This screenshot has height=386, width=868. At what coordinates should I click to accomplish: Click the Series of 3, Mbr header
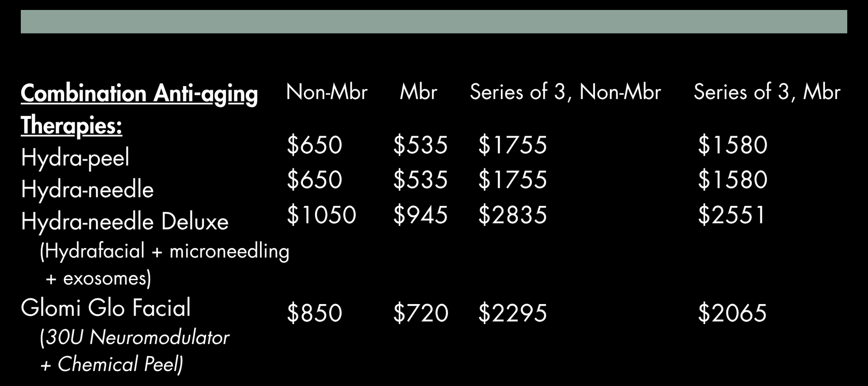pyautogui.click(x=767, y=92)
